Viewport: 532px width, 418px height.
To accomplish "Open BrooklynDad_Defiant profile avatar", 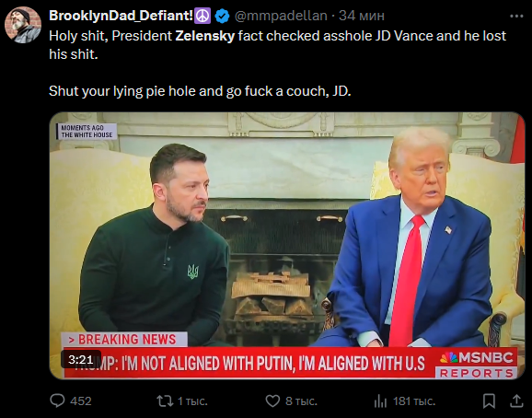I will coord(23,25).
